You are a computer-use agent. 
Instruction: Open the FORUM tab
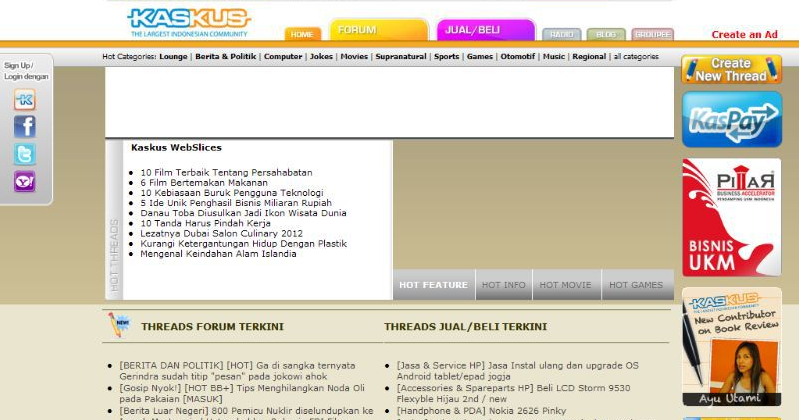click(379, 30)
